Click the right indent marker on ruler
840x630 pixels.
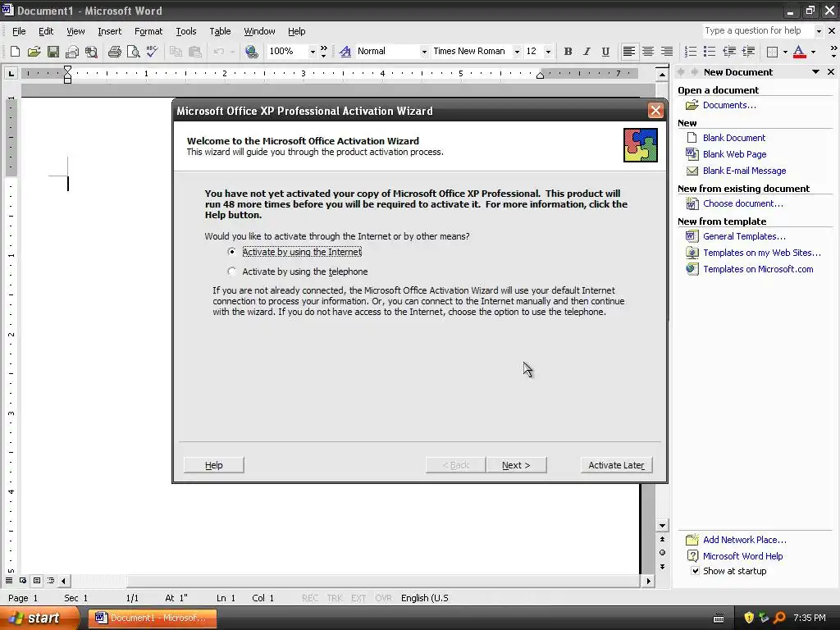pos(540,75)
